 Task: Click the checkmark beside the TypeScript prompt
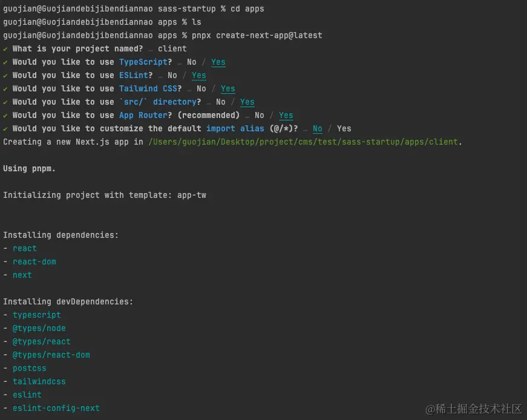click(x=5, y=62)
